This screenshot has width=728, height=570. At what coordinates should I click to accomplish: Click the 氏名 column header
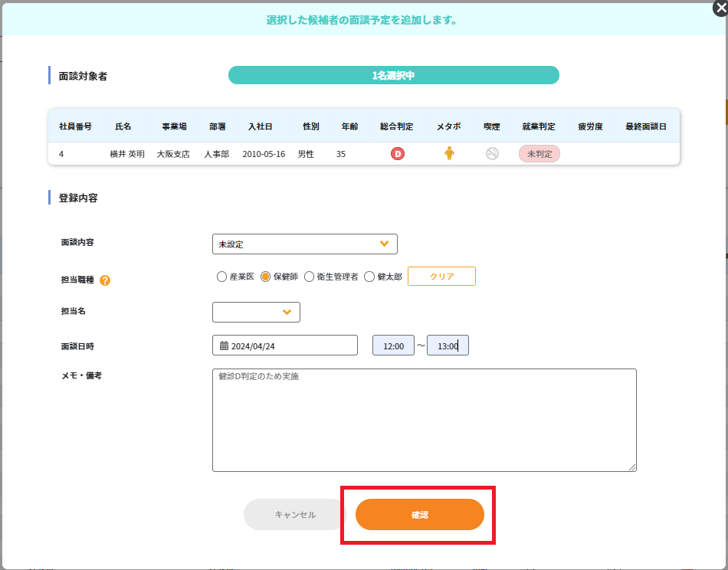click(123, 126)
